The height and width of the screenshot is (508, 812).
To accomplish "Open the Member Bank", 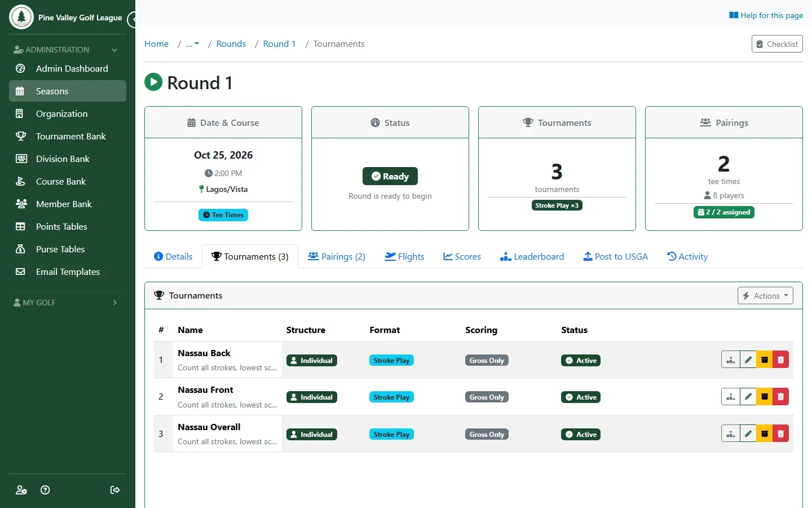I will (x=68, y=204).
